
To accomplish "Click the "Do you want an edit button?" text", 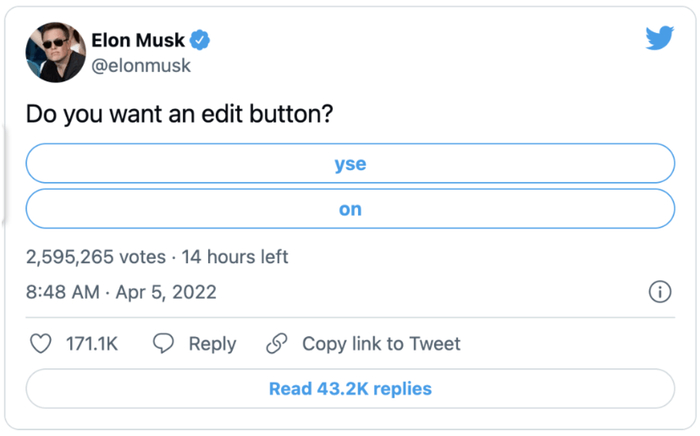I will point(178,115).
